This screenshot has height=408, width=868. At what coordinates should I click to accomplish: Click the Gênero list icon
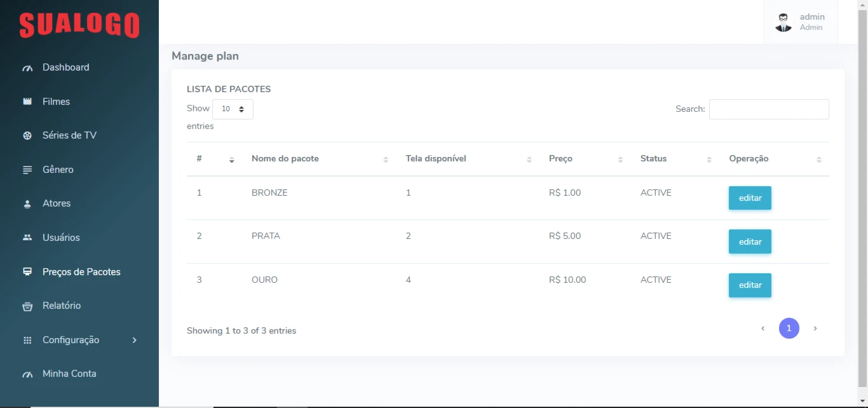tap(27, 170)
